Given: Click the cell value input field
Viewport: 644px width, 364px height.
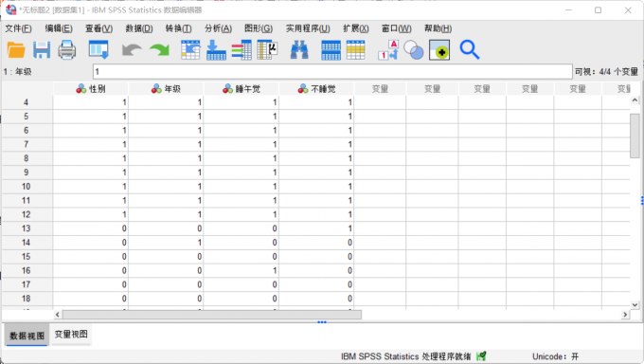Looking at the screenshot, I should 332,71.
